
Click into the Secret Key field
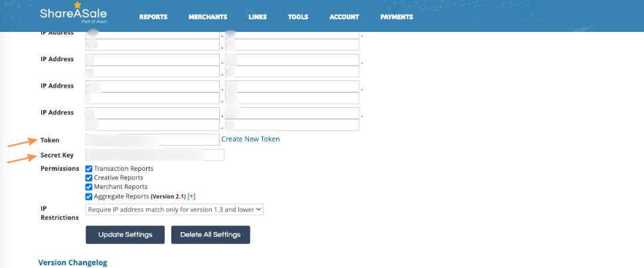click(x=155, y=155)
